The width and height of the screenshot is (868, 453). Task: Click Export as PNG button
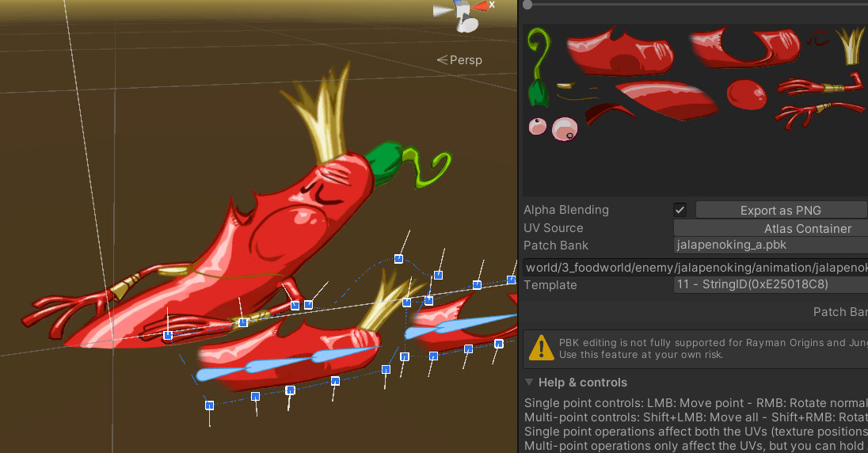tap(780, 210)
